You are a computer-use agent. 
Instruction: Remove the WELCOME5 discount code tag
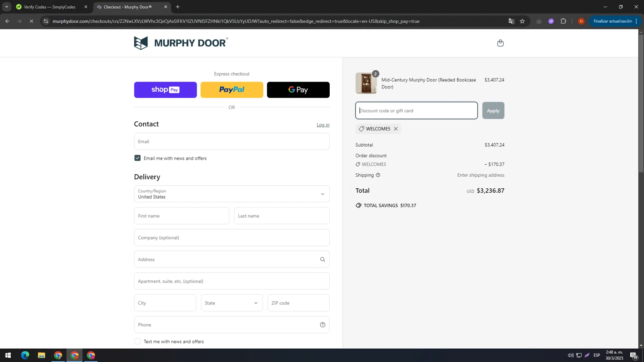[396, 129]
